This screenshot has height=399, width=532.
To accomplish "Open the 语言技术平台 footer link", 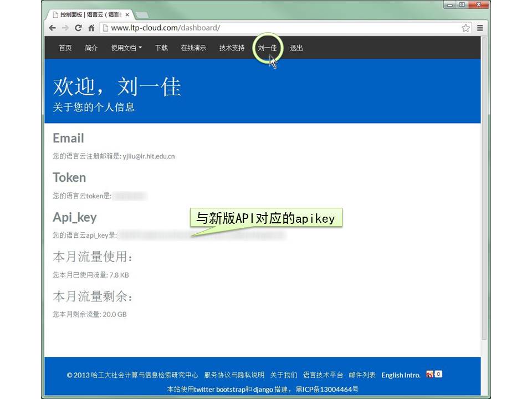I will 323,375.
